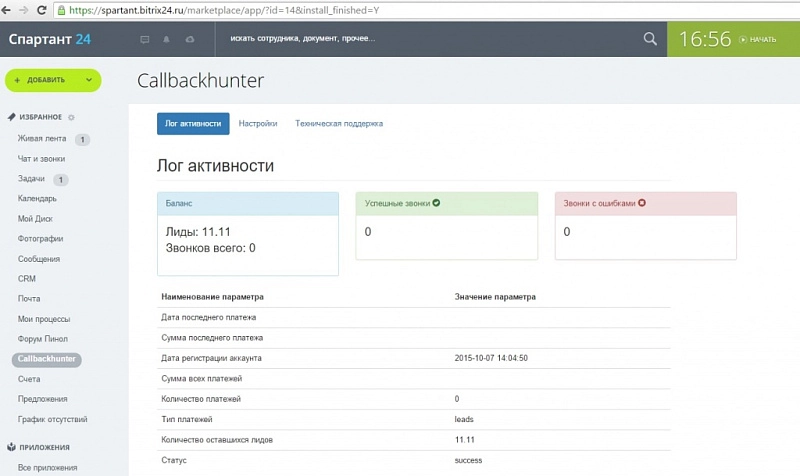The height and width of the screenshot is (476, 800).
Task: Click the gear icon beside Избранное
Action: [71, 117]
